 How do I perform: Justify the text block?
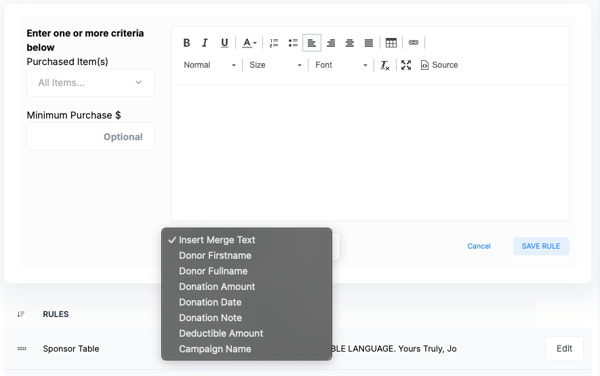pos(368,43)
